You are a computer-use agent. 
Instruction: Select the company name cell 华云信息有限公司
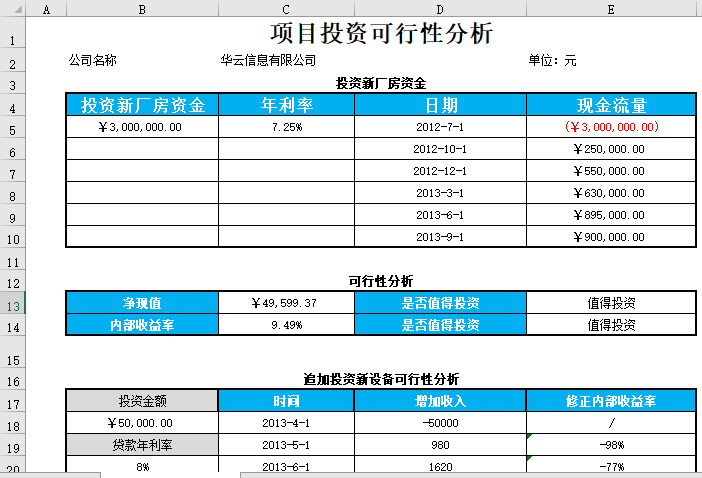tap(269, 61)
